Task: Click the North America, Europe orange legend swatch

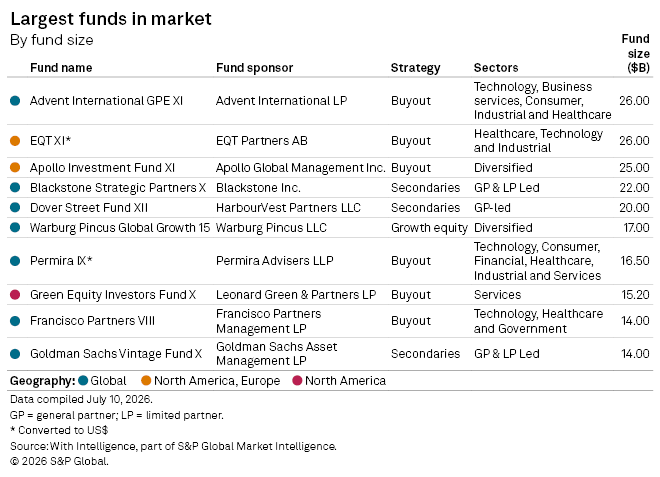Action: (x=146, y=381)
